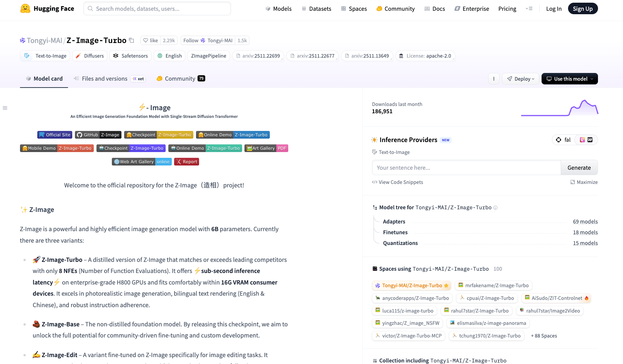Go to Spaces in the top navigation
The width and height of the screenshot is (623, 364).
pos(354,8)
